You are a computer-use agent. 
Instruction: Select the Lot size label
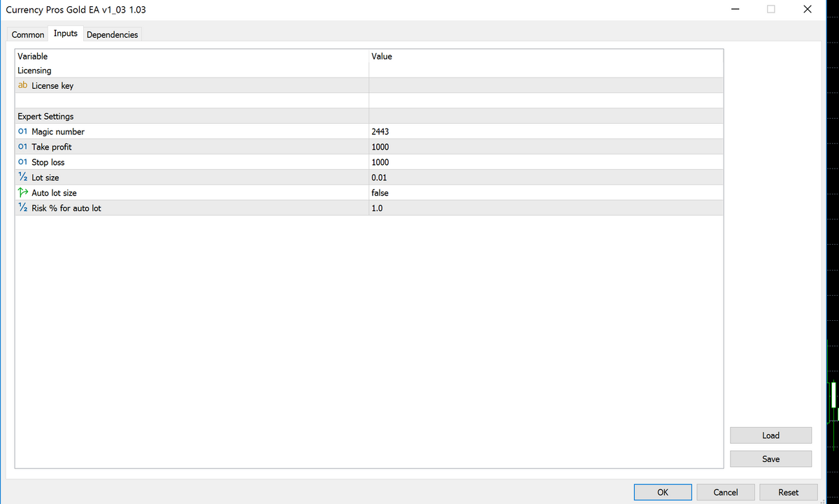point(45,178)
